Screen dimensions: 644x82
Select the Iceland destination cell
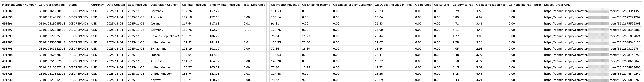[x=156, y=24]
